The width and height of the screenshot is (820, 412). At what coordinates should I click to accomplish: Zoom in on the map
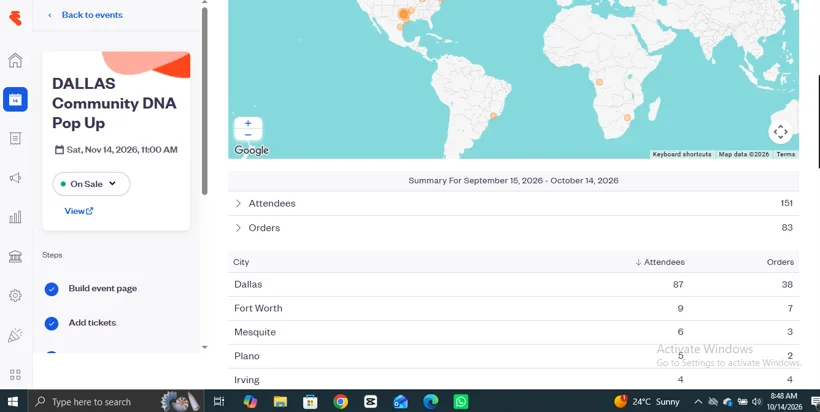pos(248,123)
